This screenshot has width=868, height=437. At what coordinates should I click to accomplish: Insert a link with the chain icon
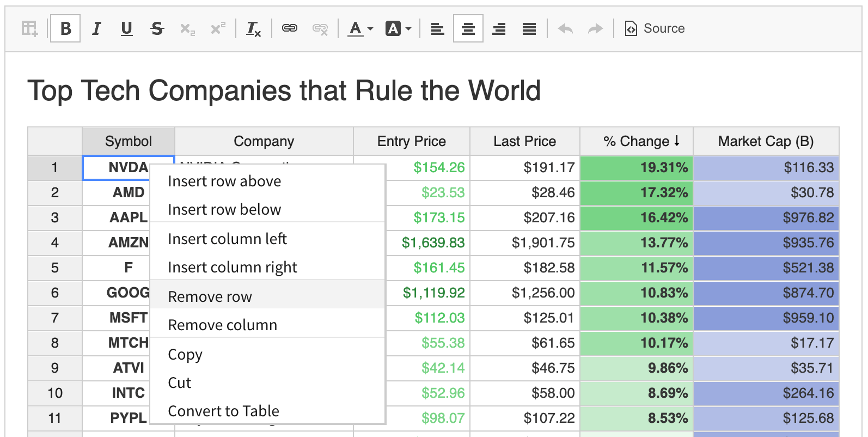coord(289,28)
